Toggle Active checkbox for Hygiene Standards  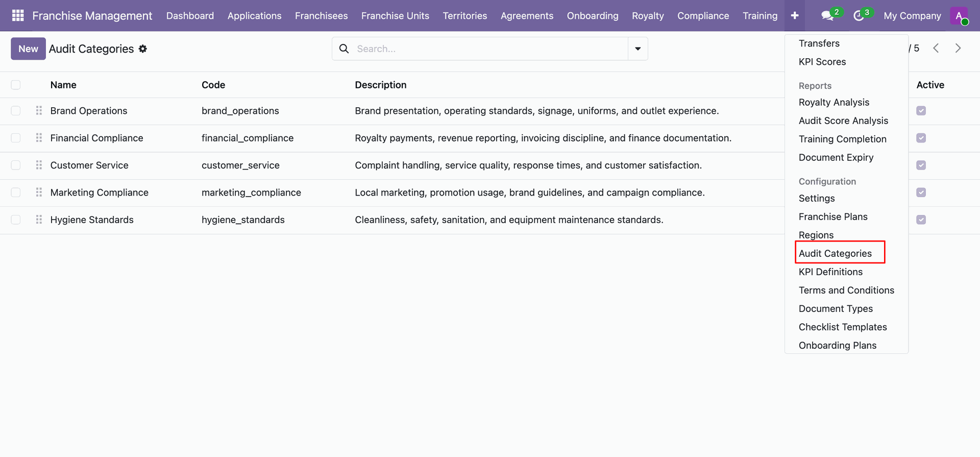click(921, 220)
